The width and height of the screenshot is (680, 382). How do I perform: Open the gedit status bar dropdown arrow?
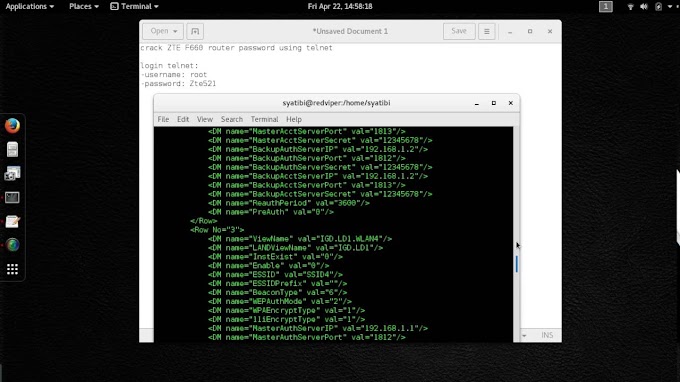pyautogui.click(x=524, y=336)
